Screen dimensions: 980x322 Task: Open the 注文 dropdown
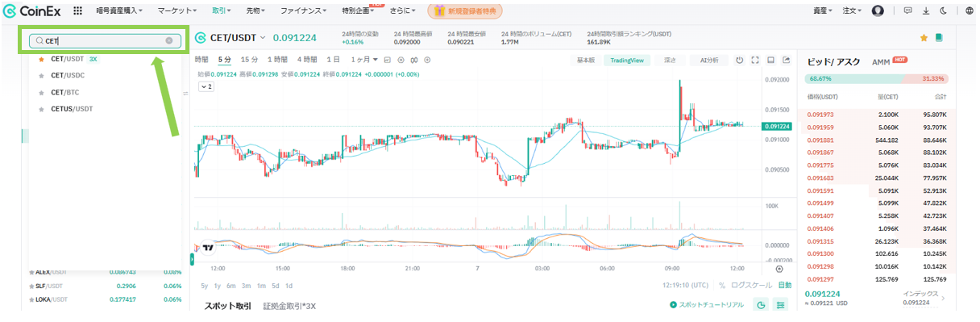click(x=853, y=11)
